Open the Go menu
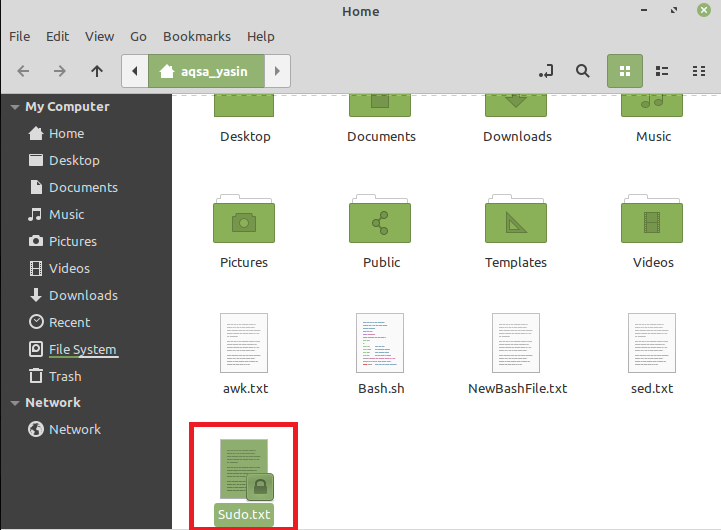The width and height of the screenshot is (721, 530). pos(138,36)
